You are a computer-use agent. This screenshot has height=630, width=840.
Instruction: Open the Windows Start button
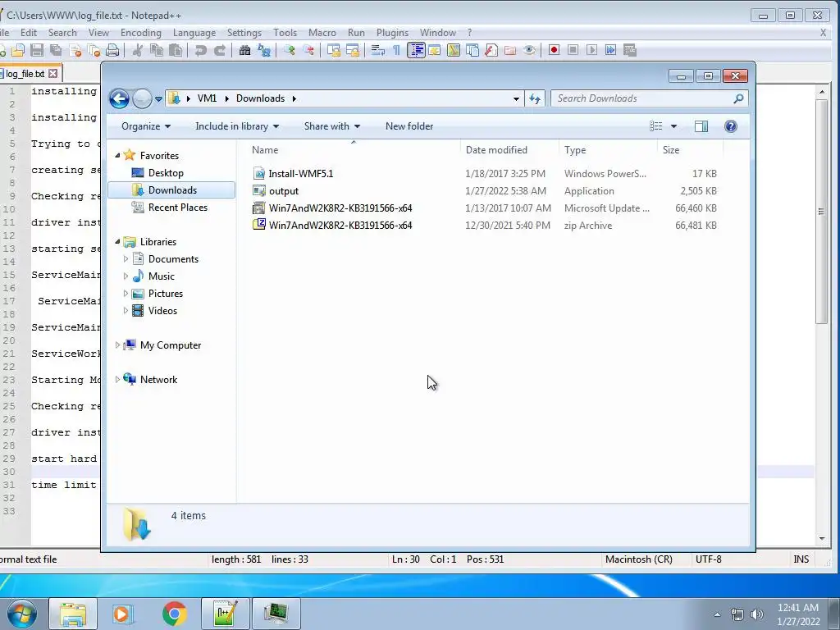[21, 614]
